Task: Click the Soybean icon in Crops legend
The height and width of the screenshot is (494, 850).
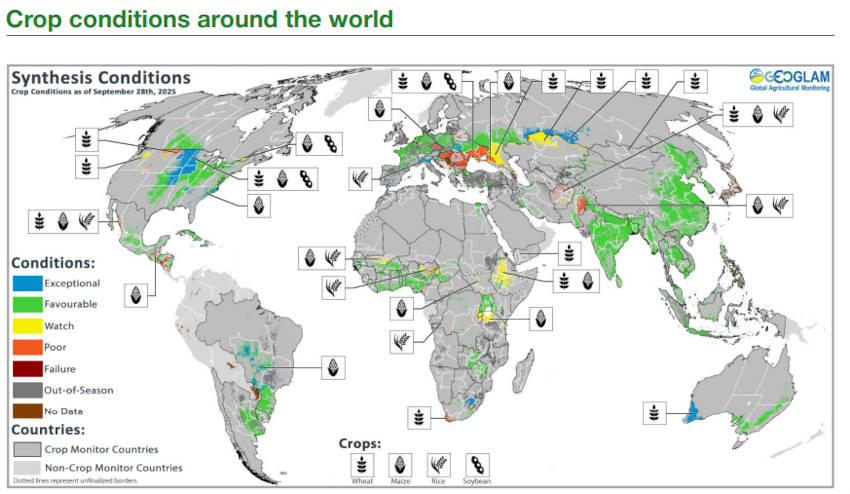Action: click(x=475, y=465)
